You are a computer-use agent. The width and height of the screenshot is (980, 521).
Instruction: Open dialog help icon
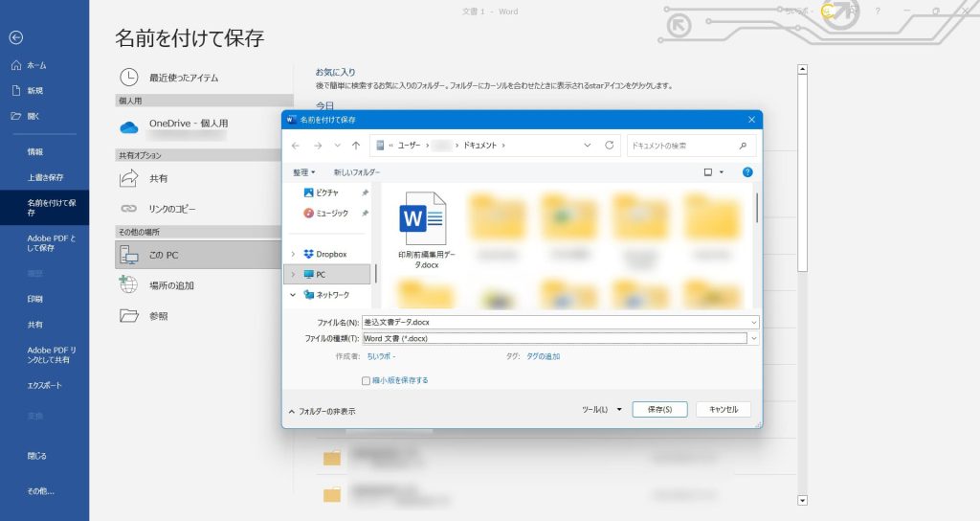coord(747,172)
